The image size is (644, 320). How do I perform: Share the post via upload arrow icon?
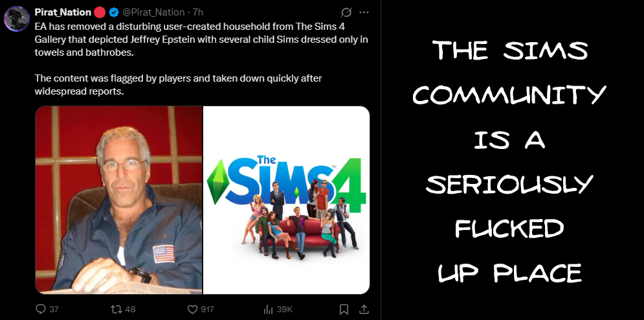[x=364, y=308]
